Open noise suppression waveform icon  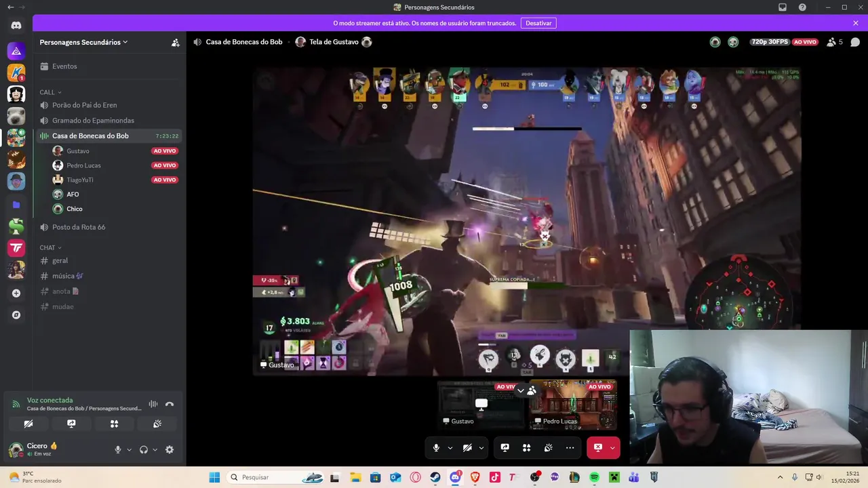(153, 404)
